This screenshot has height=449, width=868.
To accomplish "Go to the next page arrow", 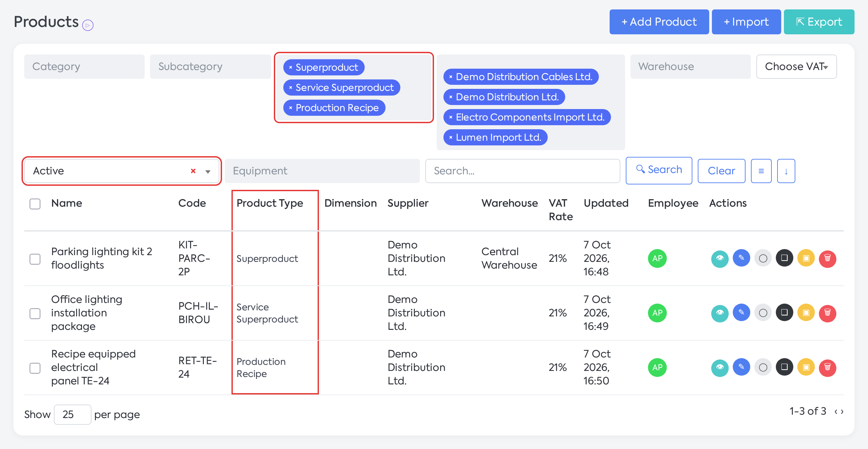I will coord(842,412).
